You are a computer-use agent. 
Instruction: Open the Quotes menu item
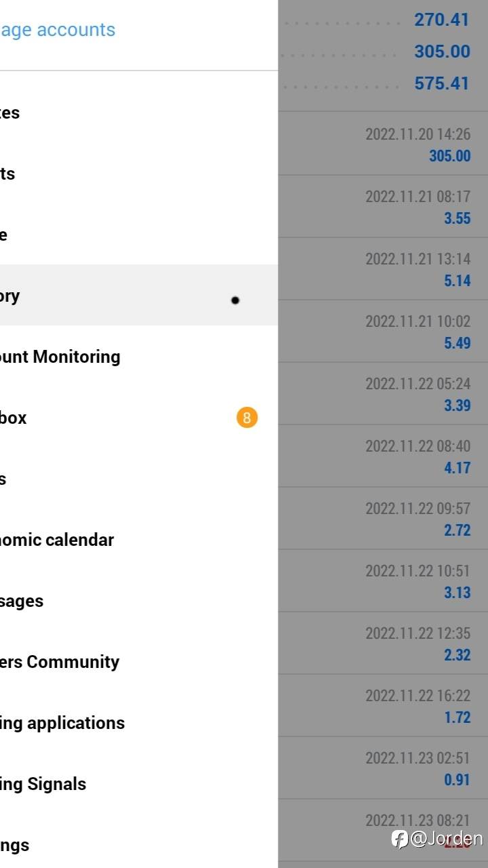point(10,113)
